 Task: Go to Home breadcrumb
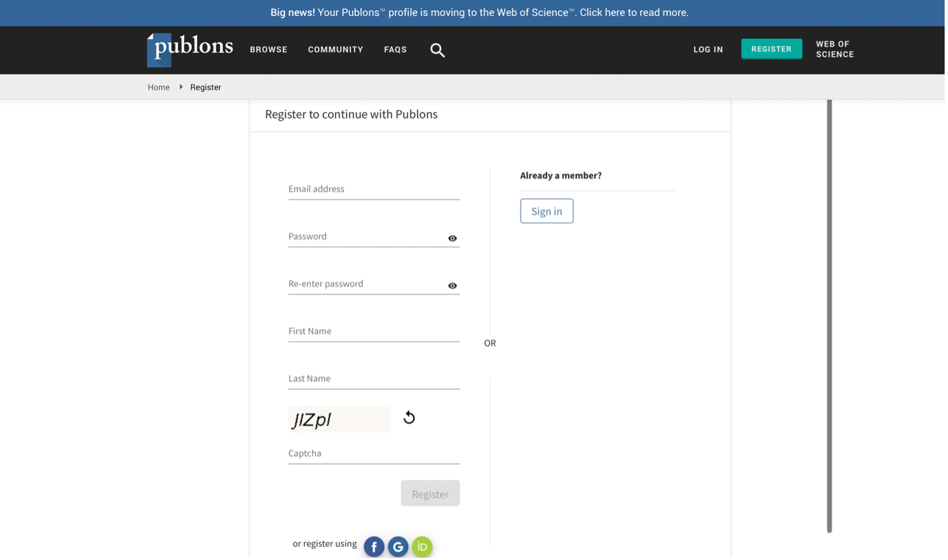(159, 88)
